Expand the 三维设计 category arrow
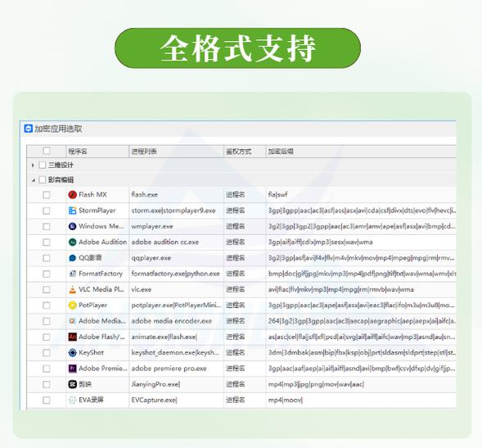 33,165
